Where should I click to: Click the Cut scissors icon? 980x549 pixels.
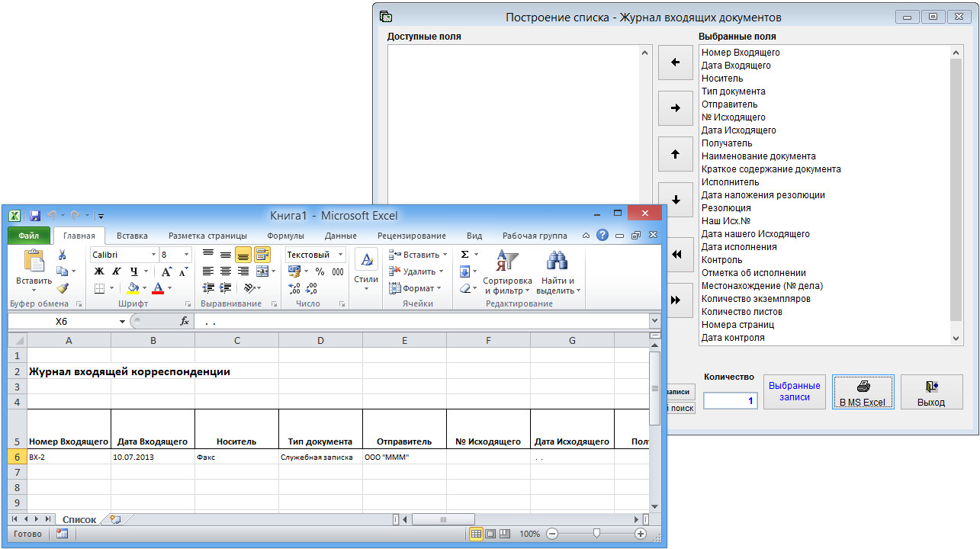[63, 255]
